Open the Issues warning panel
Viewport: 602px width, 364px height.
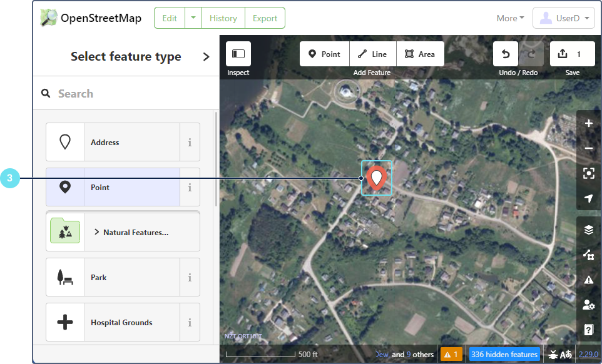click(588, 280)
